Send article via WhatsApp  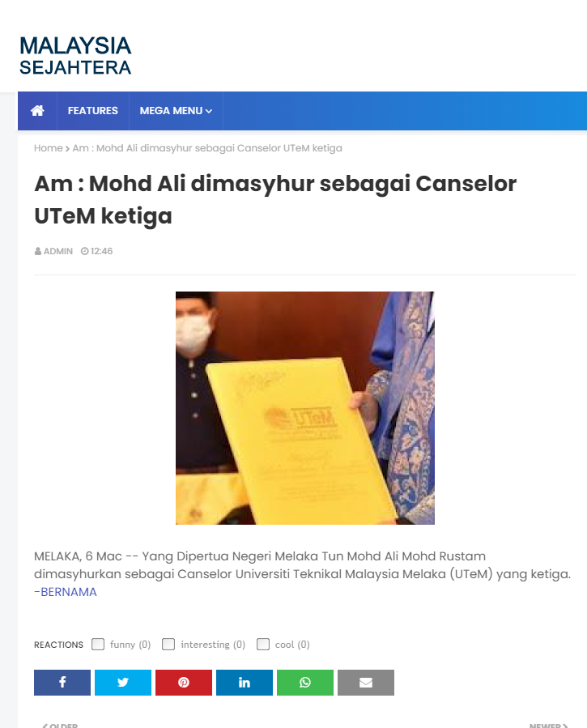(305, 682)
